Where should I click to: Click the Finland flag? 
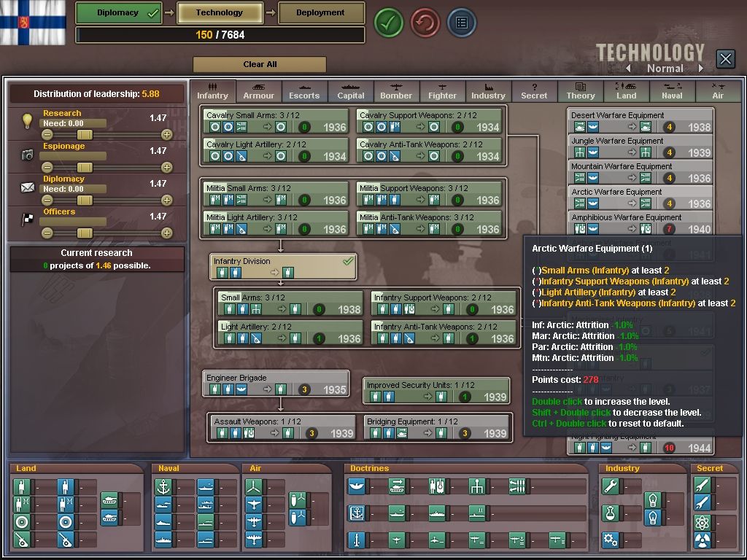(x=33, y=22)
